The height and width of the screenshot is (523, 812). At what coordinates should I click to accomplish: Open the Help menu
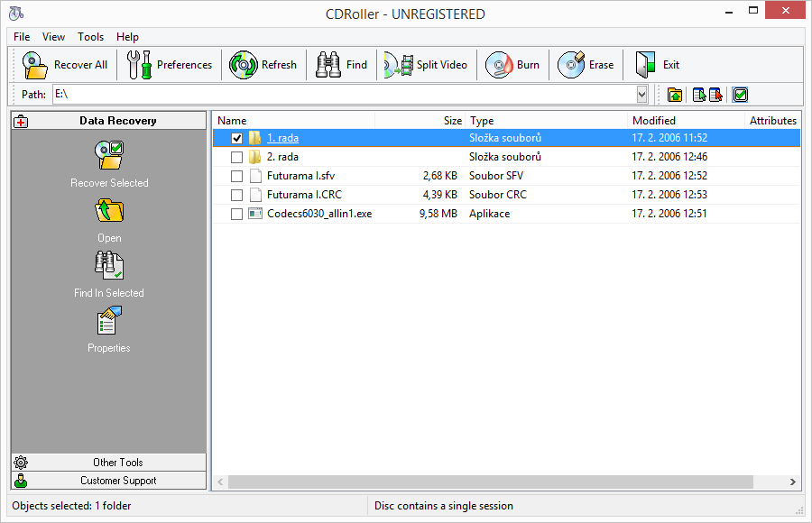pos(127,37)
